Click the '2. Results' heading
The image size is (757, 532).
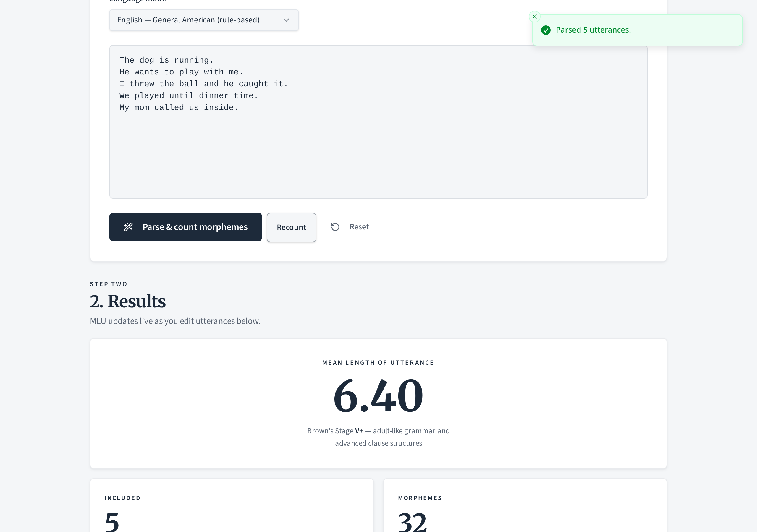127,301
